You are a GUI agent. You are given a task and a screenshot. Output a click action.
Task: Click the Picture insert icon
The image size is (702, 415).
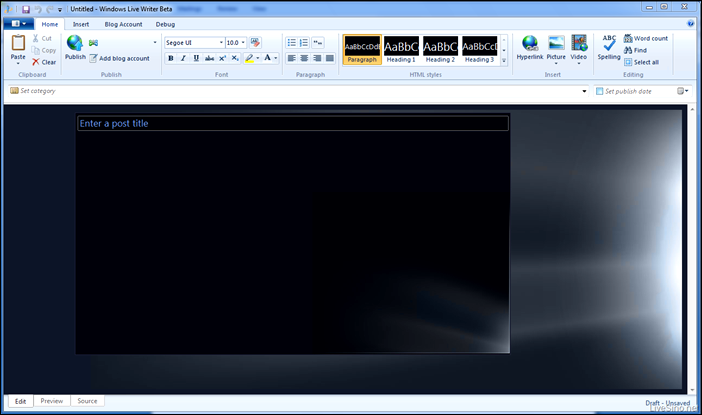tap(556, 44)
